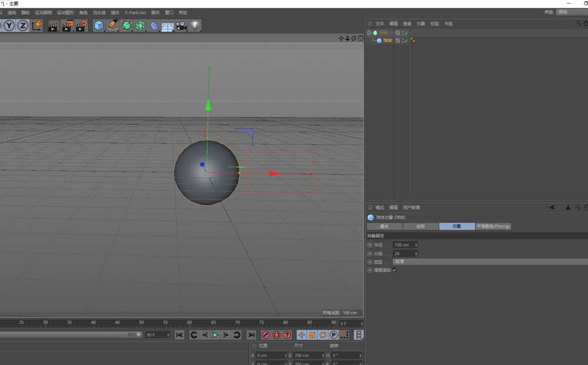Screen dimensions: 588x365
Task: Click the 基本 tab in attributes panel
Action: click(x=385, y=226)
